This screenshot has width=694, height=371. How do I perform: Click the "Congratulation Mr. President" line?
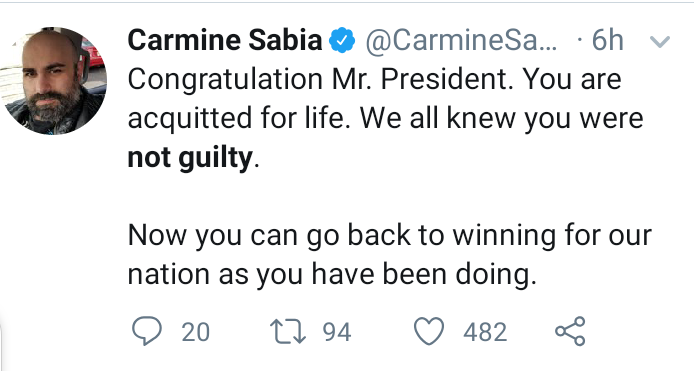pos(374,80)
